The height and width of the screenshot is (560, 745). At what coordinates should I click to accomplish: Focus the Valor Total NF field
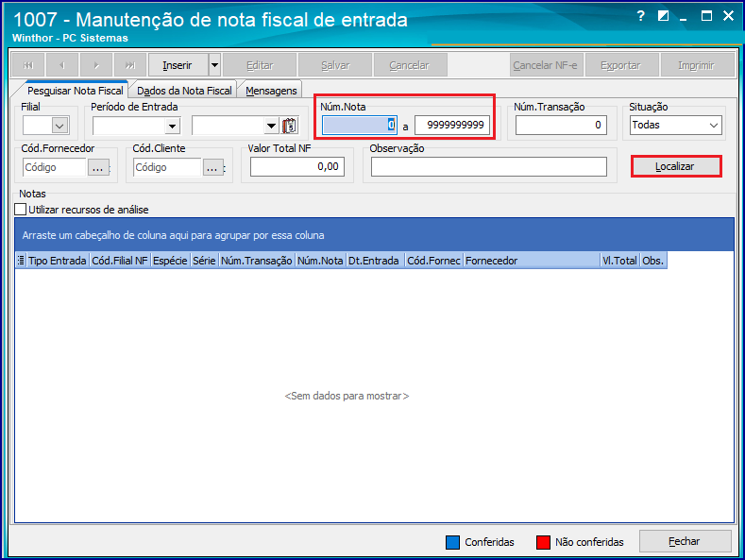pos(297,167)
